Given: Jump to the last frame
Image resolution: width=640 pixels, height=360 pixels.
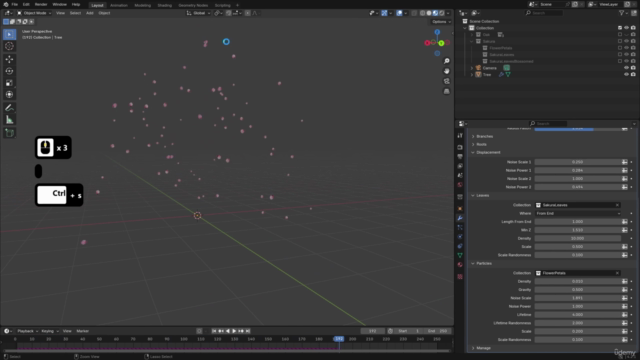Looking at the screenshot, I should (x=247, y=331).
